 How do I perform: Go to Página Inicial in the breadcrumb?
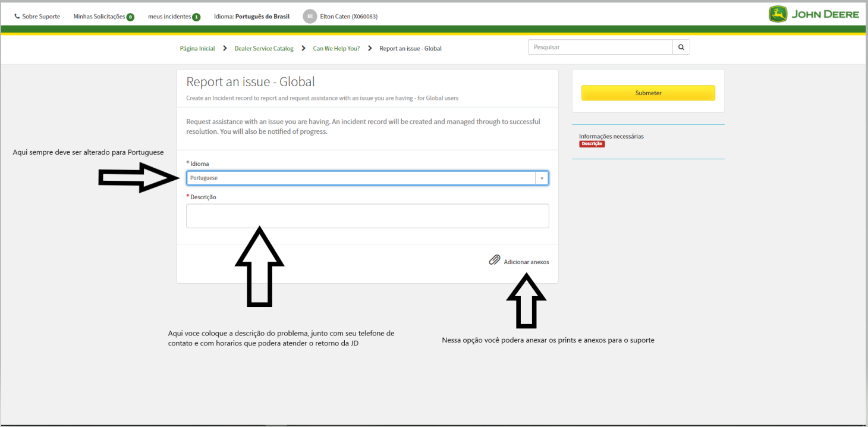(x=197, y=48)
